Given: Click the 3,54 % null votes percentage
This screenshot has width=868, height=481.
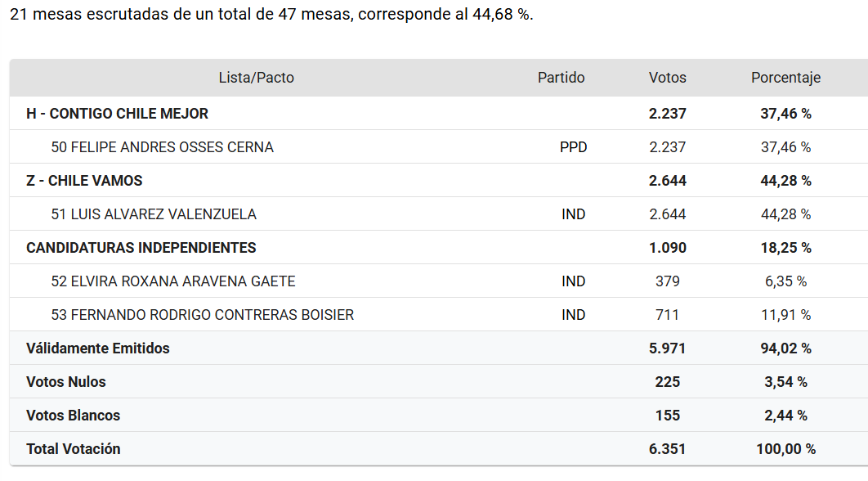Looking at the screenshot, I should click(x=785, y=382).
